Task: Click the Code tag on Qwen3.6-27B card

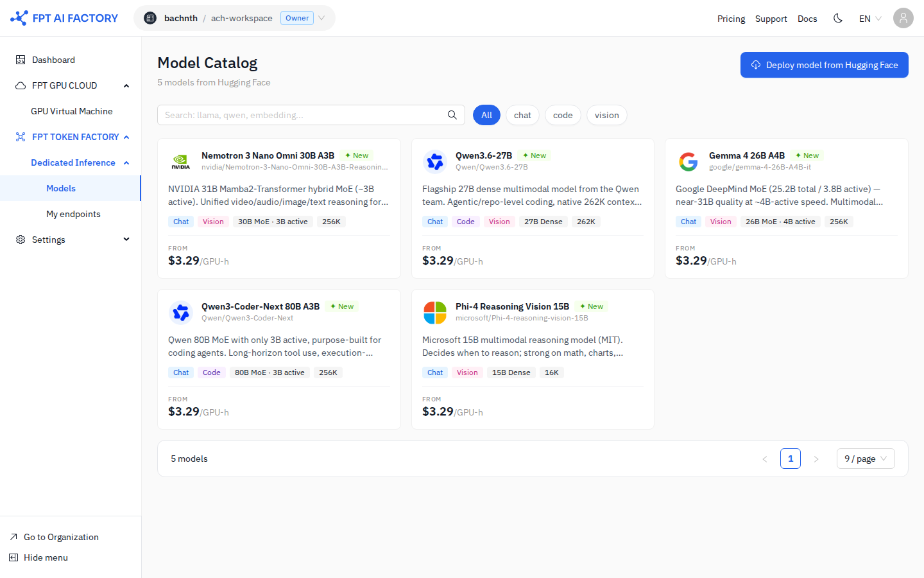Action: click(466, 222)
